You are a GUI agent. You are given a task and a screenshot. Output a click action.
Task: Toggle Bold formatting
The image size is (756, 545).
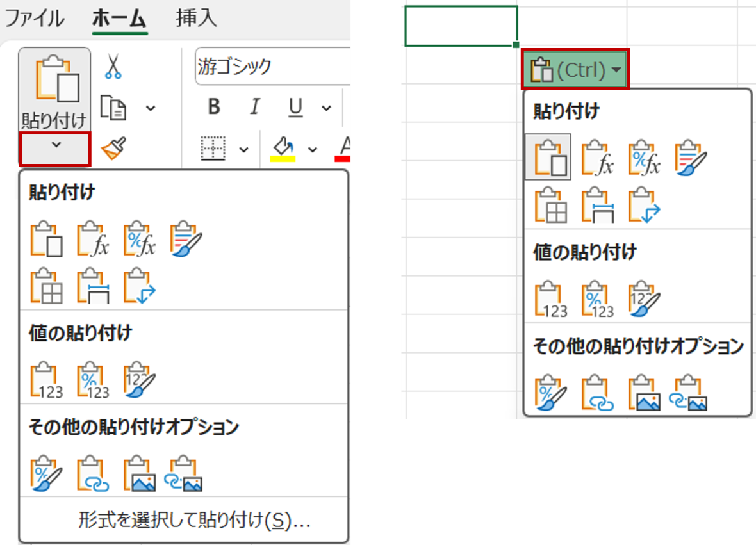tap(214, 106)
